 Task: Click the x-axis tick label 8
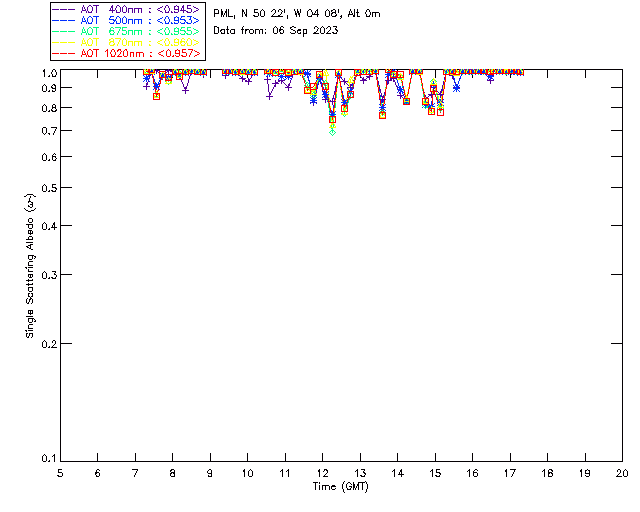(x=173, y=473)
